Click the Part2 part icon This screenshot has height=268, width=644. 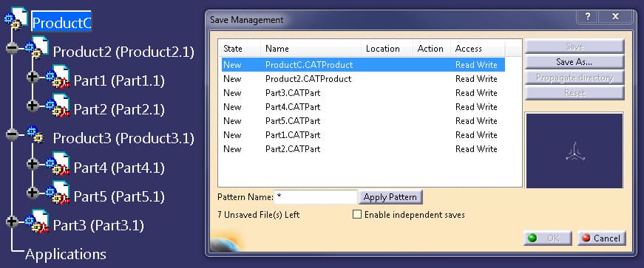click(x=58, y=106)
